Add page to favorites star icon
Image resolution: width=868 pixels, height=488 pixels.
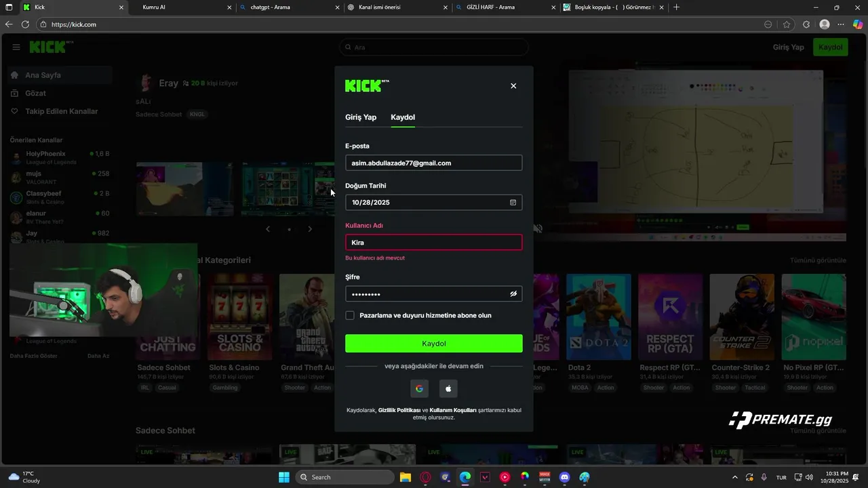click(787, 24)
